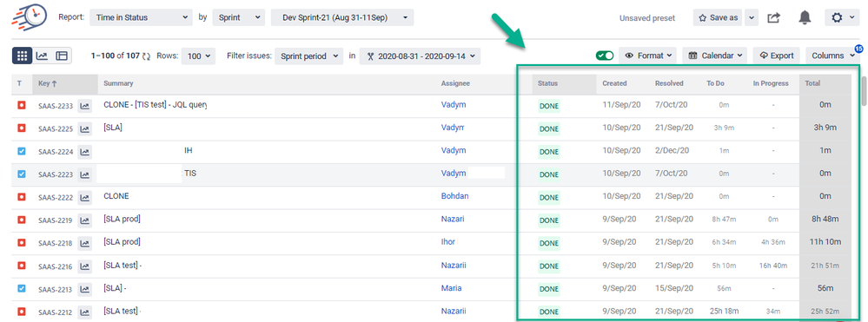Open assignee Ihor's profile link
Viewport: 868px width, 322px height.
[448, 242]
